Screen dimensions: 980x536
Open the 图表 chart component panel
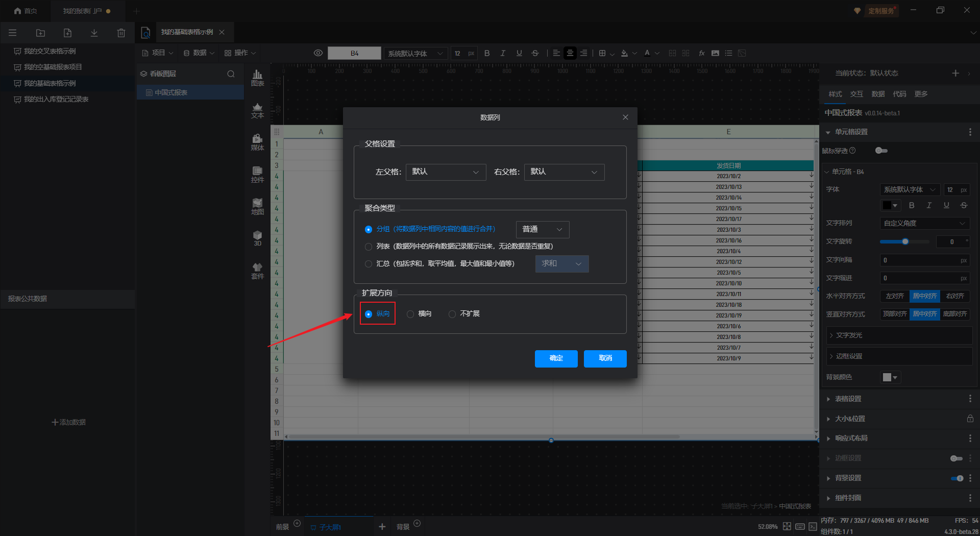(x=257, y=78)
